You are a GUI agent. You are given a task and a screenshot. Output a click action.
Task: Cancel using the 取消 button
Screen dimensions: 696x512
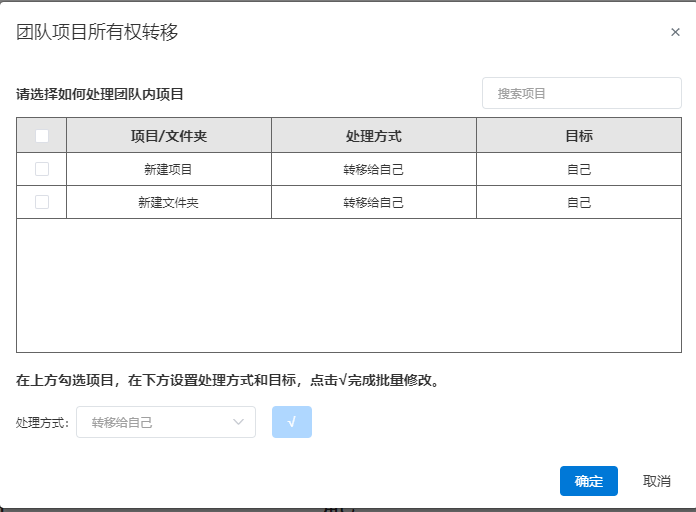point(656,481)
